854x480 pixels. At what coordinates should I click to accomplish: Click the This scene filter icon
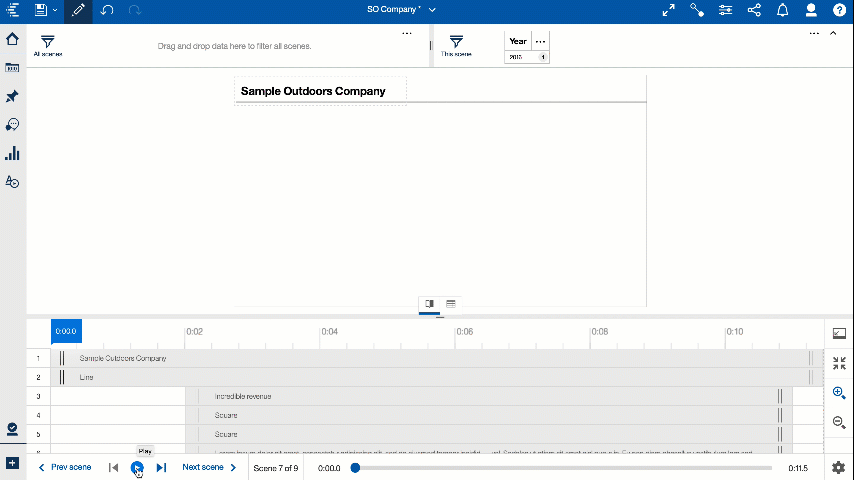point(456,42)
